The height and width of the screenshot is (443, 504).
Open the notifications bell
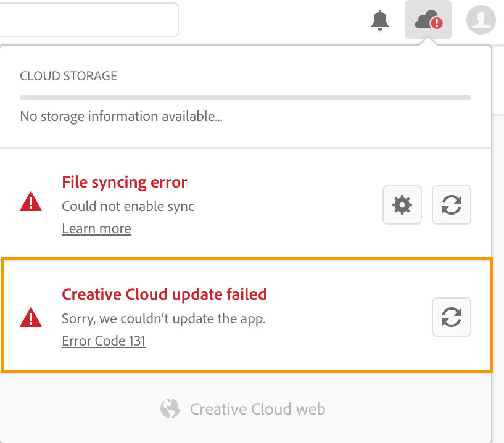pos(380,20)
